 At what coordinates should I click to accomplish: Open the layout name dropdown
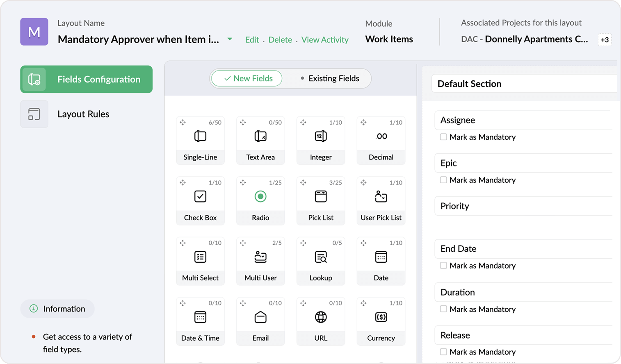coord(230,39)
